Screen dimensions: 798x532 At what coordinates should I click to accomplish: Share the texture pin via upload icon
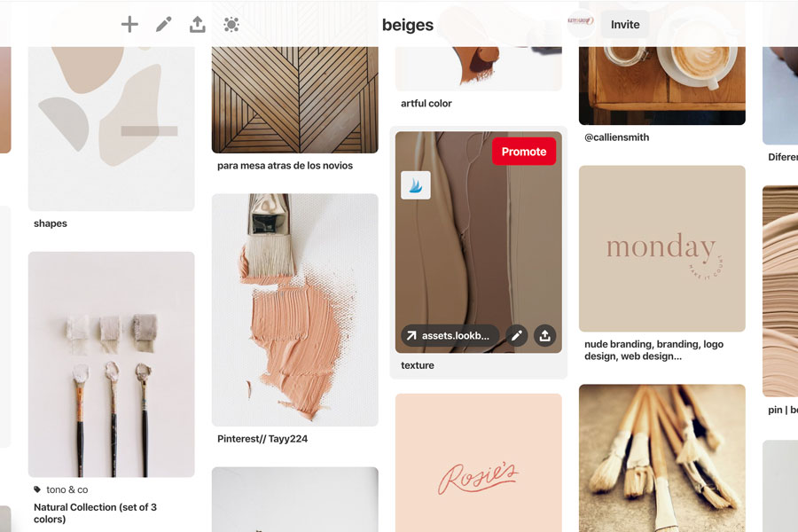point(545,336)
